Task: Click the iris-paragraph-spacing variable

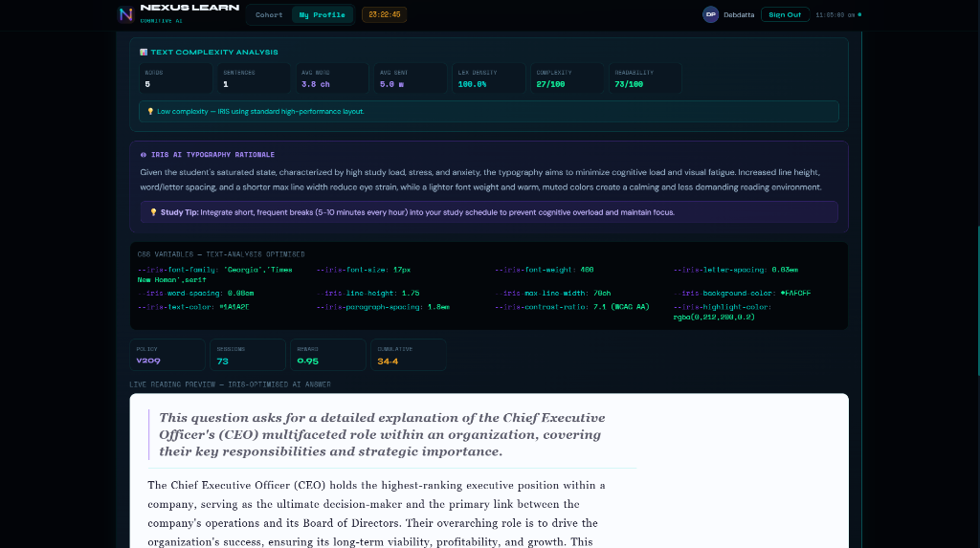Action: click(x=383, y=307)
